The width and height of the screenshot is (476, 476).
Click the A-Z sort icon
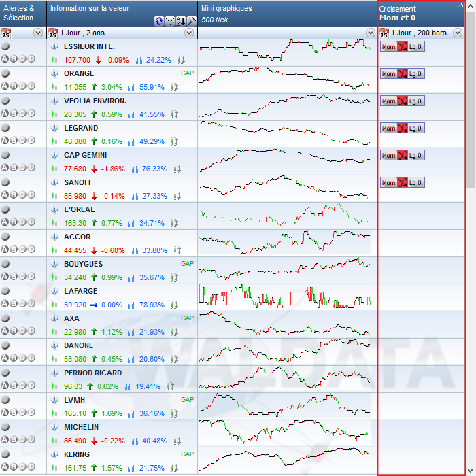[181, 21]
